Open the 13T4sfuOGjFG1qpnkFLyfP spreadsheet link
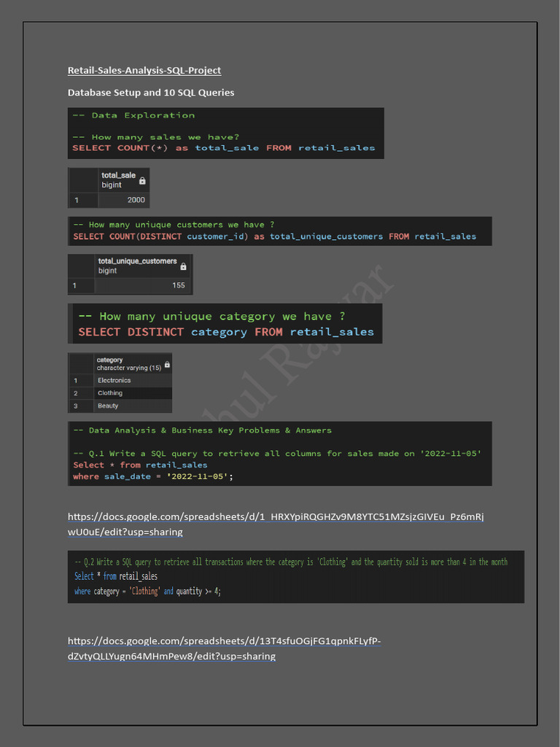The image size is (560, 747). pyautogui.click(x=225, y=649)
